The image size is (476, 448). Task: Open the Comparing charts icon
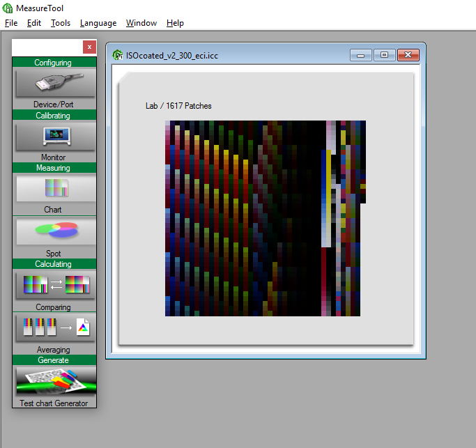tap(56, 285)
